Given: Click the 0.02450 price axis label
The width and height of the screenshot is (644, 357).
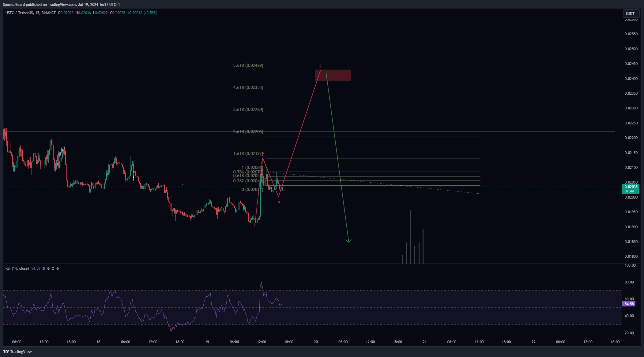Looking at the screenshot, I should pos(631,64).
